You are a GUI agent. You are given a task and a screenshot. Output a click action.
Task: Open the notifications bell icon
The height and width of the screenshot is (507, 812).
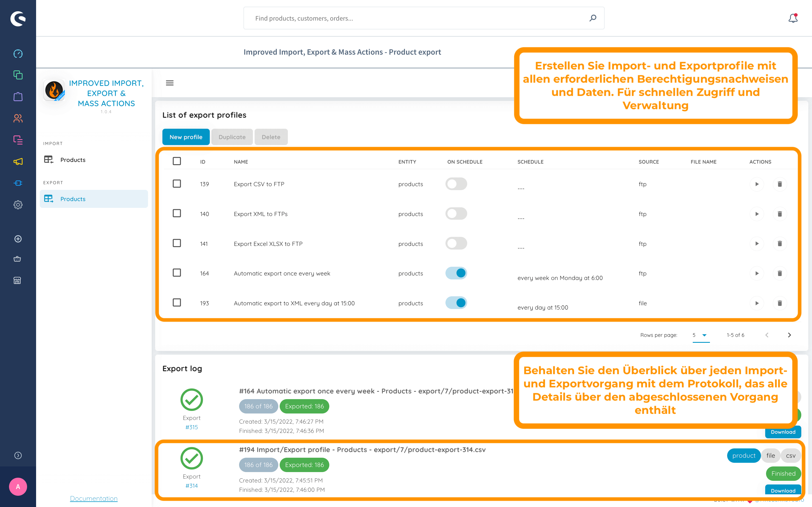[793, 18]
